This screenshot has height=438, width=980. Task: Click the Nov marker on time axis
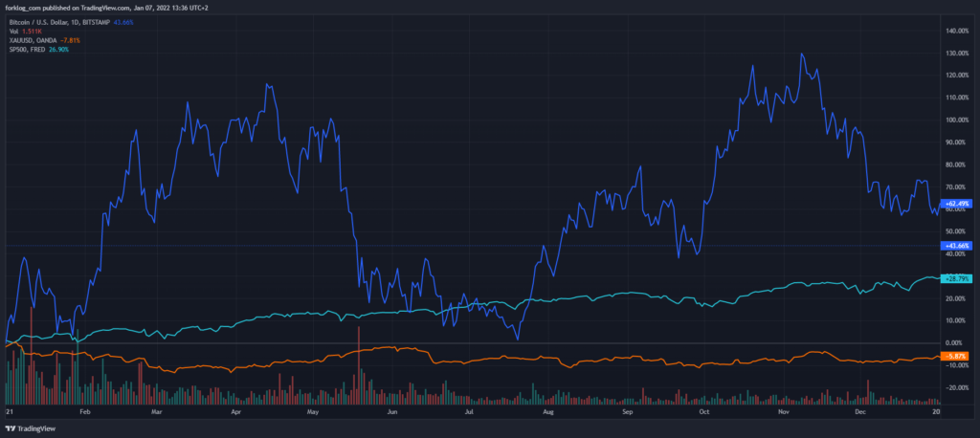coord(783,408)
